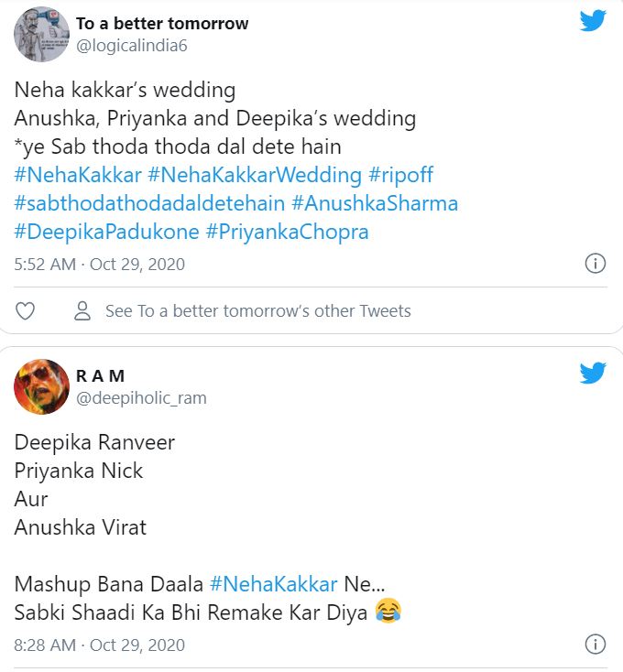Click #NehaKakkar hashtag in R A M tweet
This screenshot has height=672, width=623.
[x=274, y=584]
